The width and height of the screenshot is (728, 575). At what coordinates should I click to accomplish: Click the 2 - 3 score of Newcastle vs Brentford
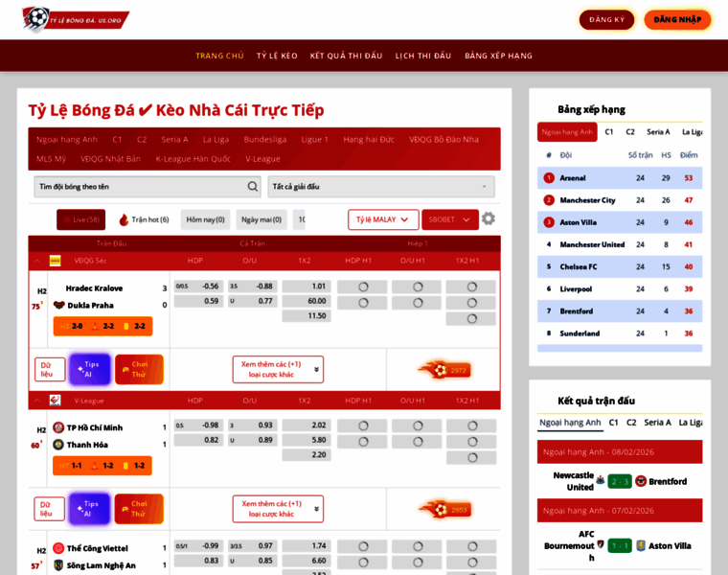coord(620,481)
